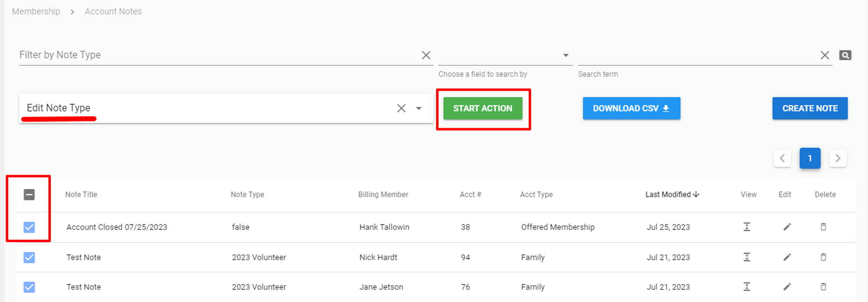868x302 pixels.
Task: Clear the search term field
Action: (x=825, y=55)
